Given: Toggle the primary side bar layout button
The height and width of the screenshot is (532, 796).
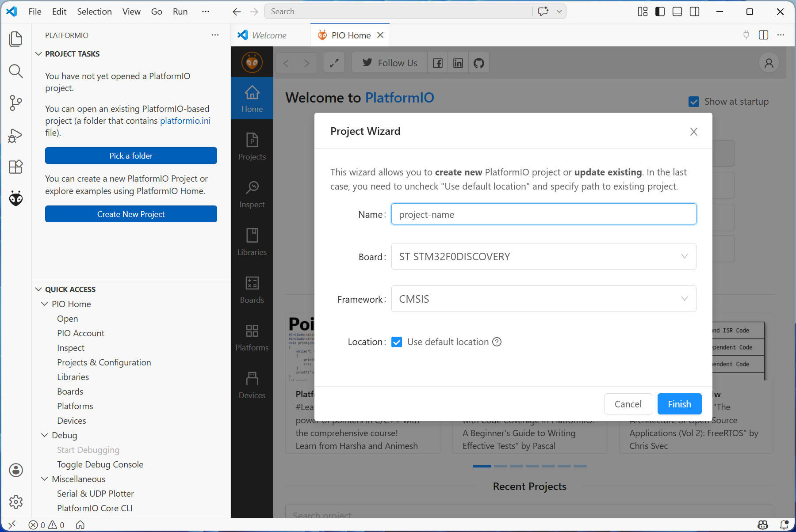Looking at the screenshot, I should pyautogui.click(x=660, y=11).
